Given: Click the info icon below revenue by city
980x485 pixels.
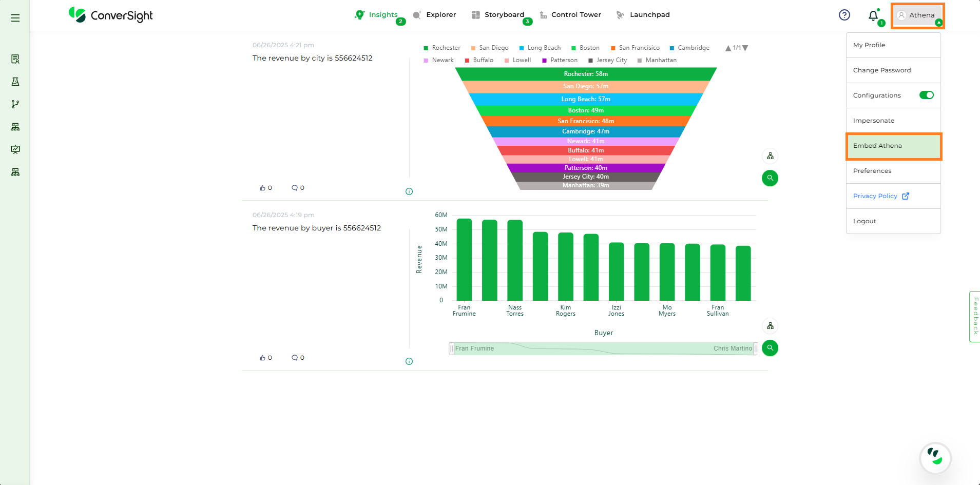Looking at the screenshot, I should pyautogui.click(x=409, y=191).
